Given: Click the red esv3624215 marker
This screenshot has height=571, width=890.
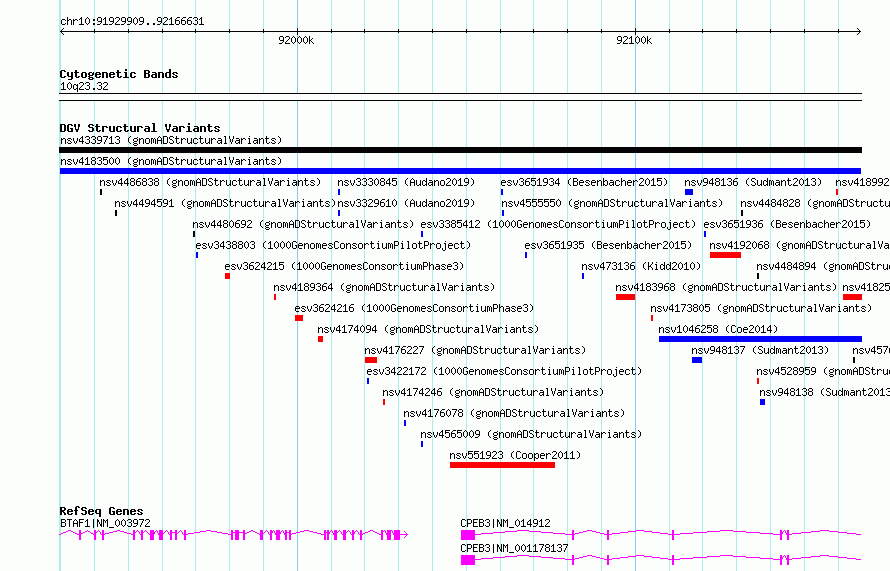Looking at the screenshot, I should (x=227, y=276).
